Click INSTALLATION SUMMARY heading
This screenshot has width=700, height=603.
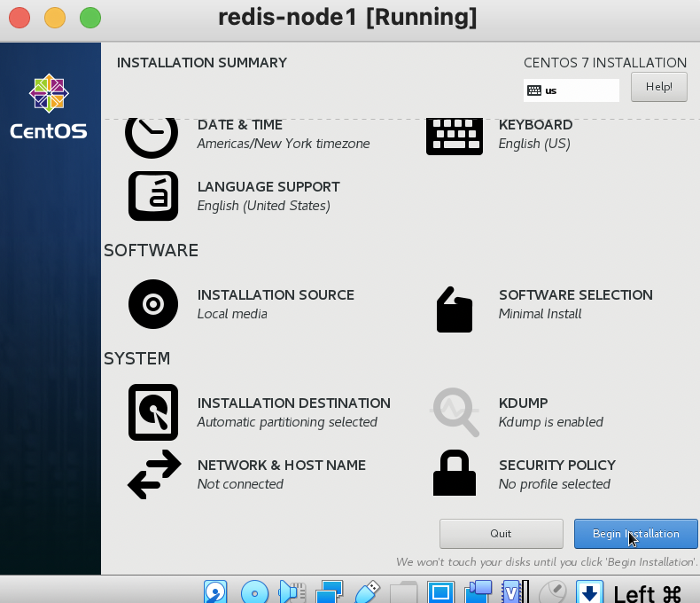(x=202, y=63)
